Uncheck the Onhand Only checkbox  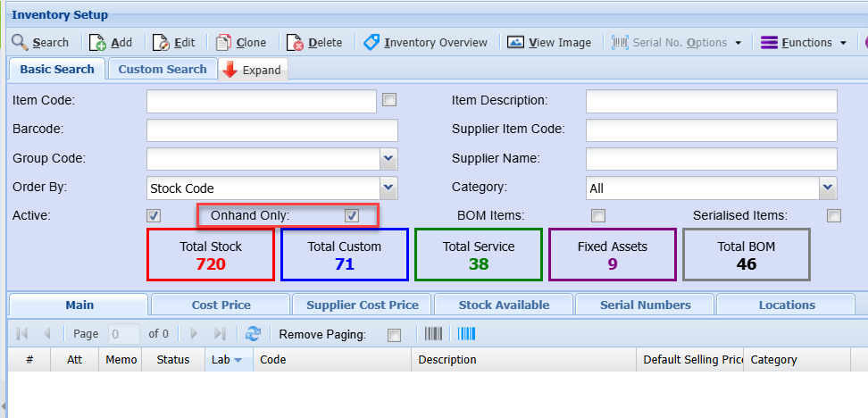pos(352,215)
